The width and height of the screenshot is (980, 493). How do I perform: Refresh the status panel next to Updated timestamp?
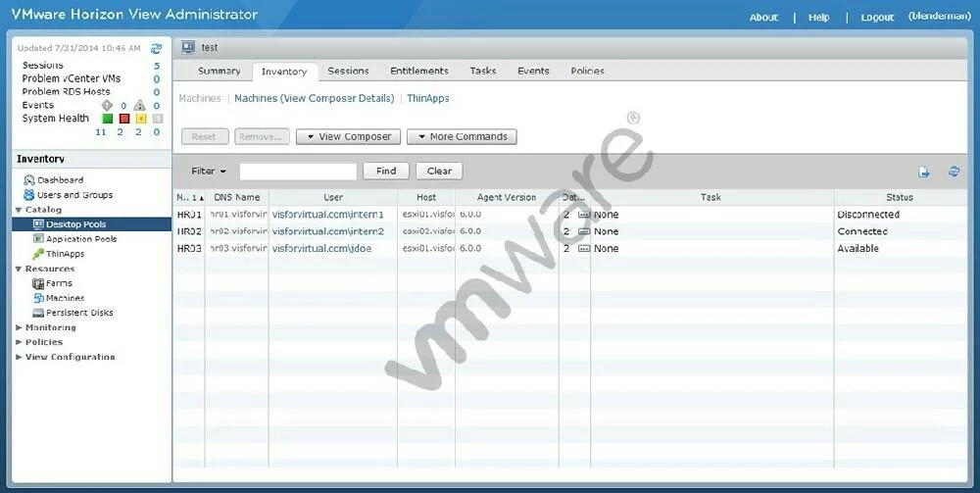click(x=156, y=48)
